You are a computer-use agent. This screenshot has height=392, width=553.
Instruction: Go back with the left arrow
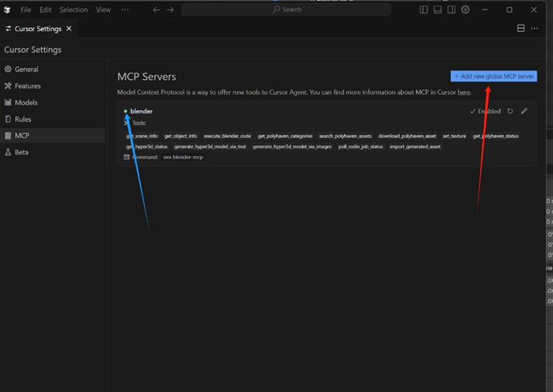pos(156,9)
